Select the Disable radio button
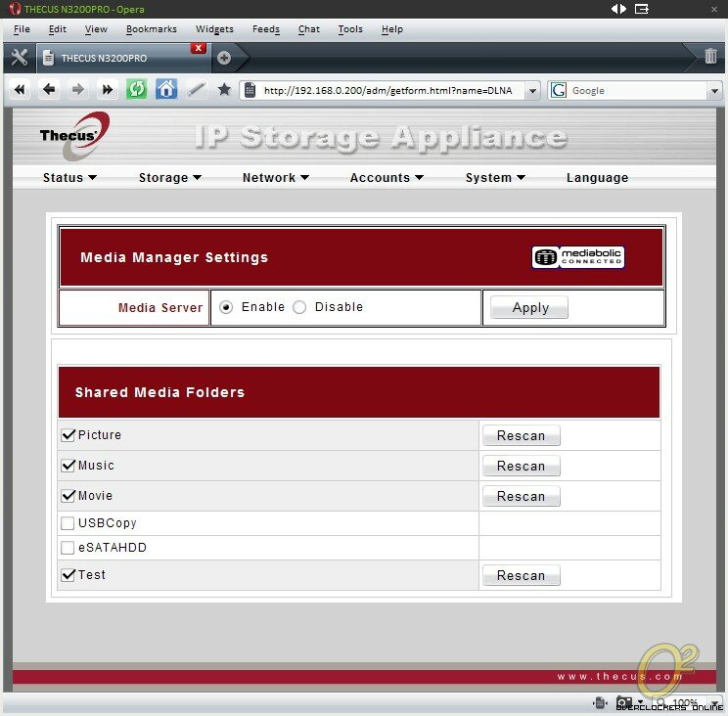This screenshot has height=716, width=728. [299, 307]
